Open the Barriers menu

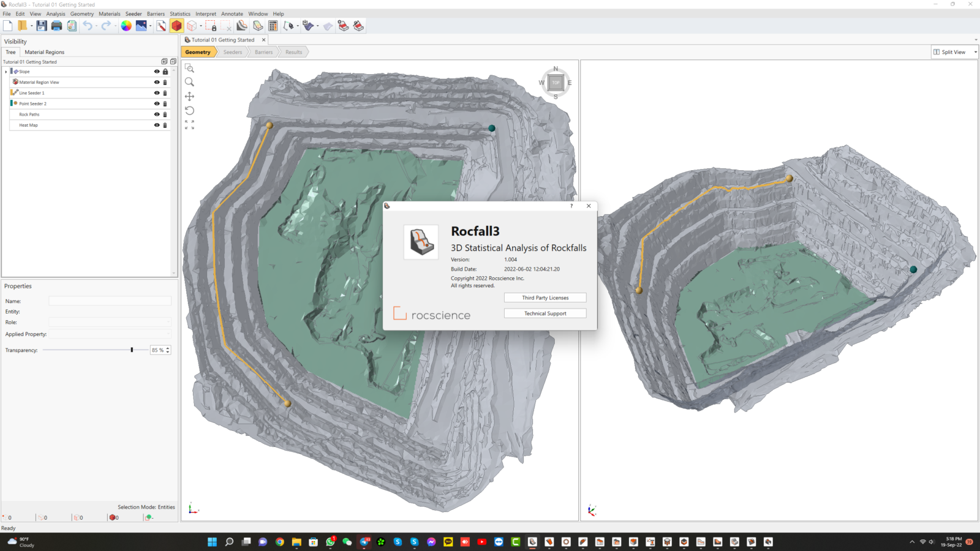tap(156, 13)
